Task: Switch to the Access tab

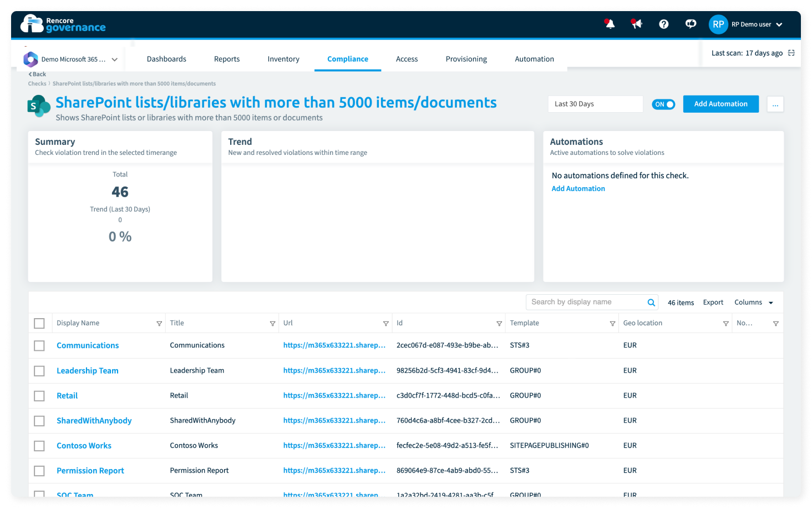Action: click(407, 59)
